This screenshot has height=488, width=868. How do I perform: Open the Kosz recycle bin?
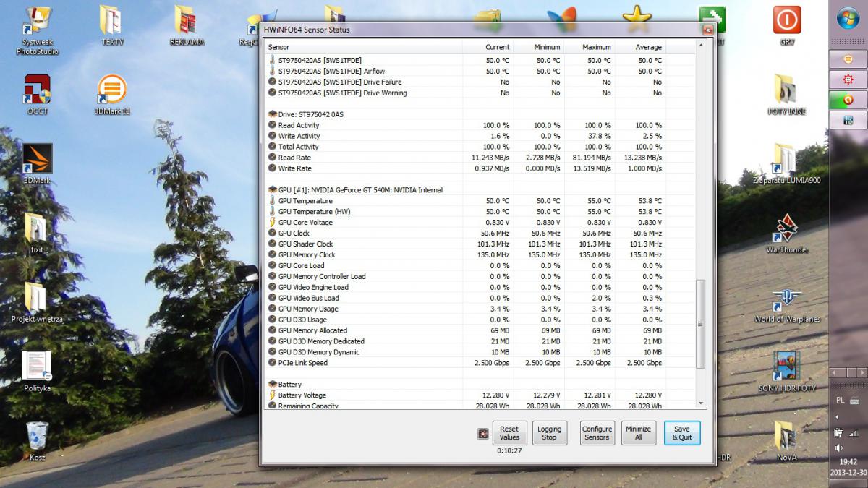[37, 441]
